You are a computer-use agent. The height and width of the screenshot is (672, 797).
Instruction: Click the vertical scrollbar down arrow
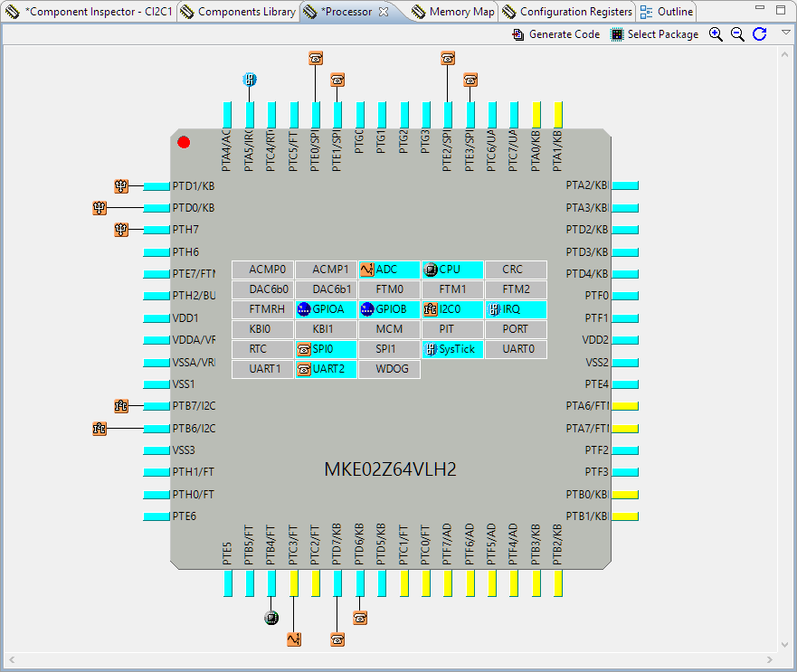pos(784,644)
